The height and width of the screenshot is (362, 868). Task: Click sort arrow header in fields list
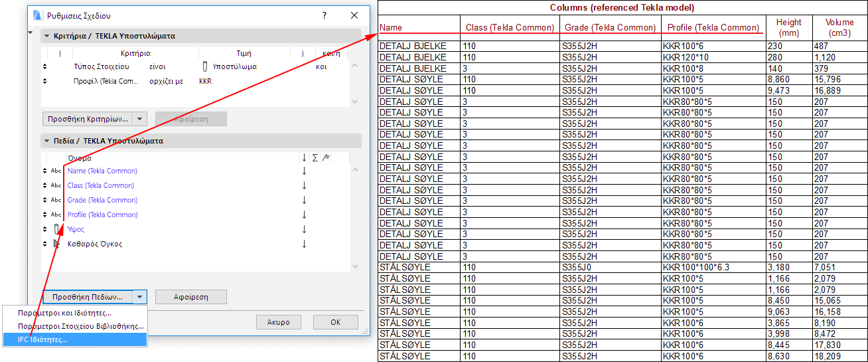coord(304,157)
